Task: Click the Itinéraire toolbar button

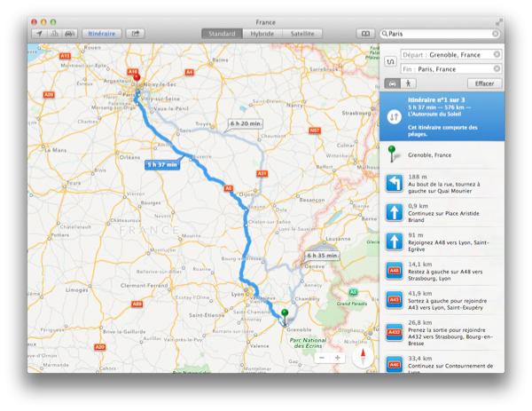Action: click(x=101, y=34)
